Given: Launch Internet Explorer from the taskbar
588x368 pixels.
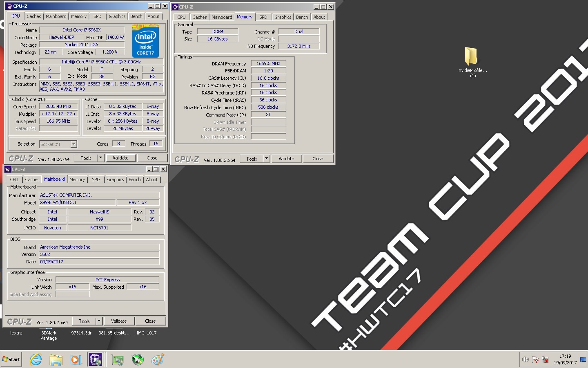Looking at the screenshot, I should [36, 359].
